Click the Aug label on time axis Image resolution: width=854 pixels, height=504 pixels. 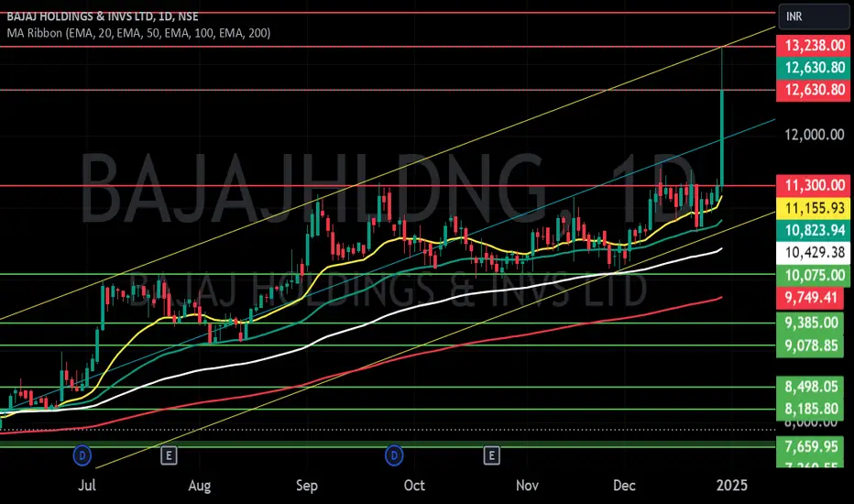click(x=200, y=486)
